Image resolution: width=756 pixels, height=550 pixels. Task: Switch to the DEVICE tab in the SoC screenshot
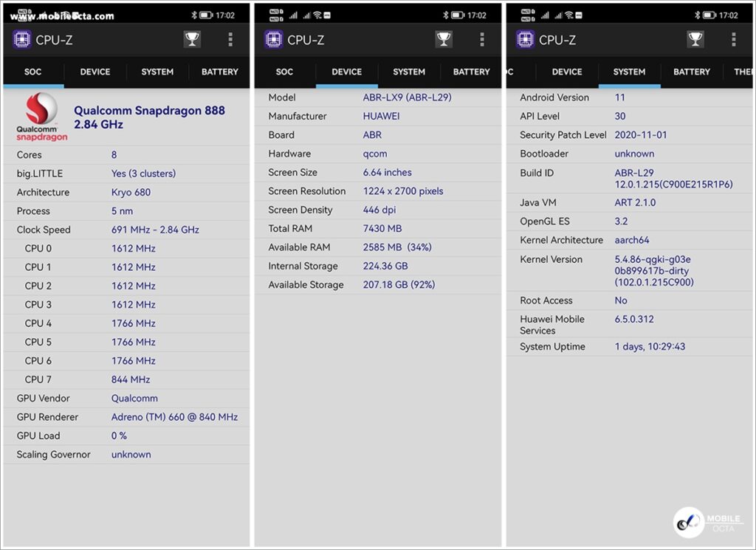[x=95, y=72]
